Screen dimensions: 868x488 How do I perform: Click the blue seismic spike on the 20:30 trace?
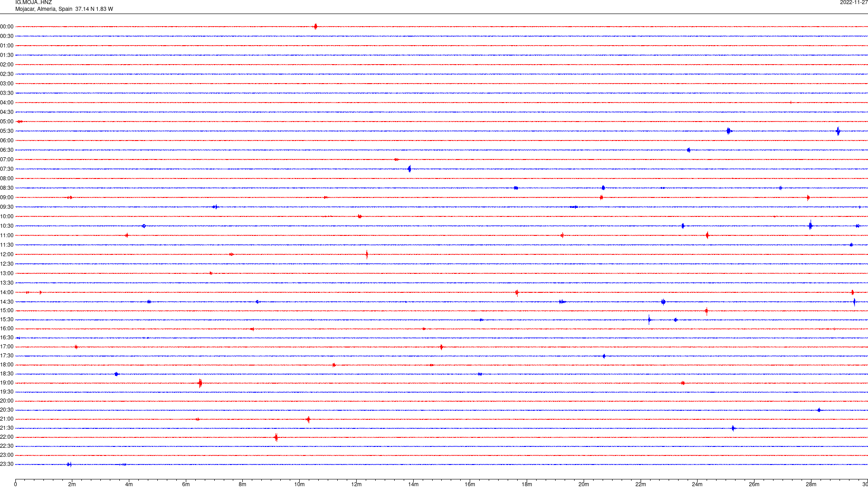pyautogui.click(x=819, y=410)
